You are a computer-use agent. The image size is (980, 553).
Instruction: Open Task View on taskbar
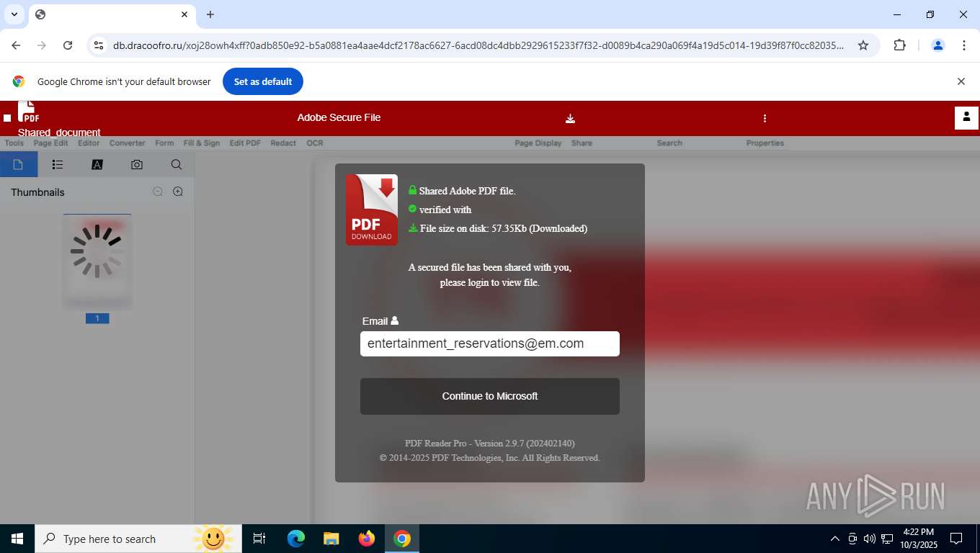click(x=259, y=539)
